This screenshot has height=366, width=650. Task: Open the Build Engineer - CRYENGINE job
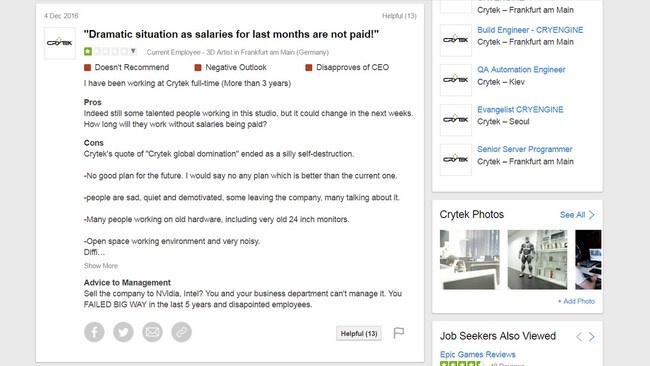(x=530, y=30)
